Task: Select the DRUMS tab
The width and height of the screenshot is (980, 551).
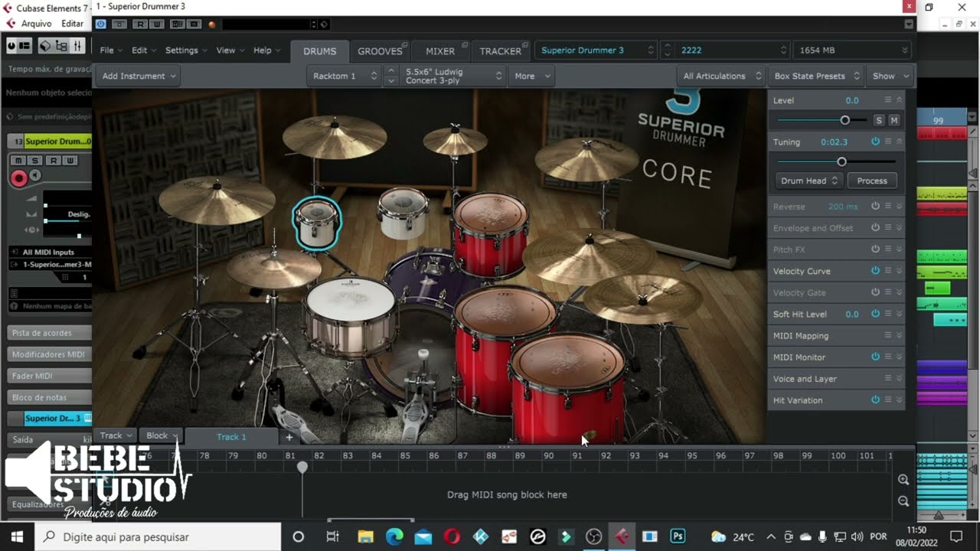Action: 320,51
